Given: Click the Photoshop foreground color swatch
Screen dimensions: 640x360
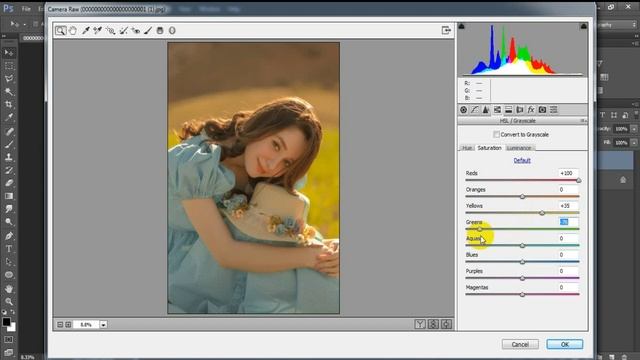Looking at the screenshot, I should [7, 322].
